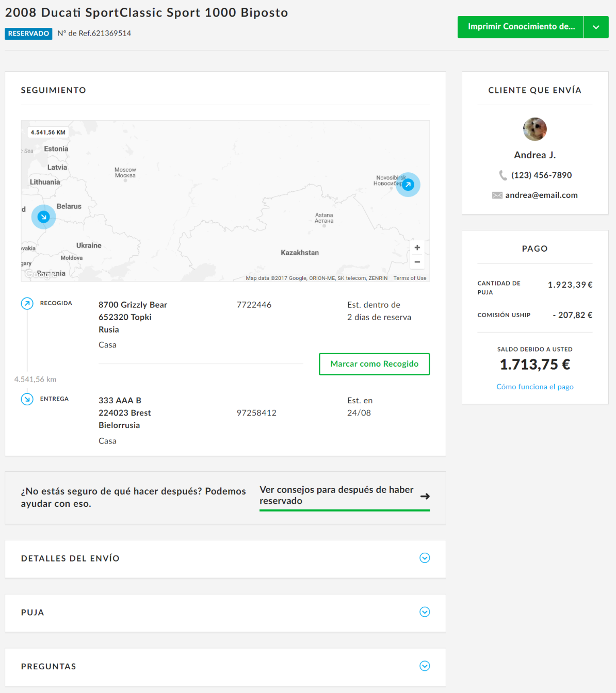Click the arrow next to post-booking tips
The width and height of the screenshot is (616, 693).
[425, 496]
